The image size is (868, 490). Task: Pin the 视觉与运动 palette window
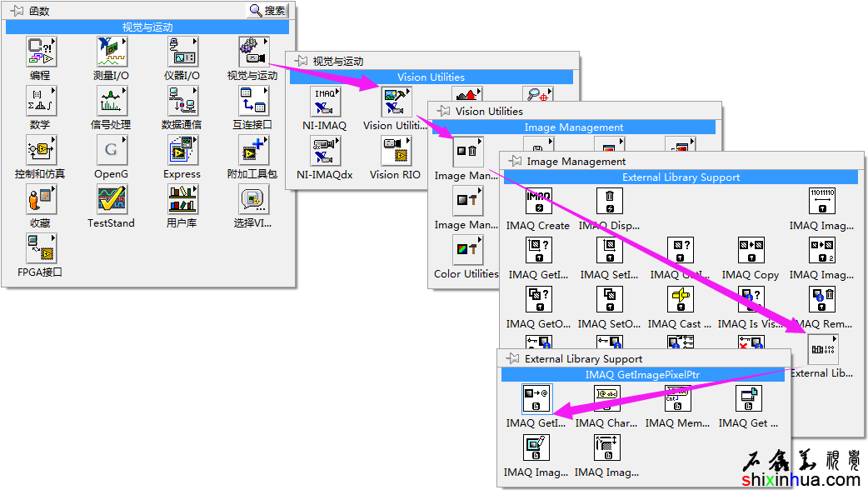[302, 61]
